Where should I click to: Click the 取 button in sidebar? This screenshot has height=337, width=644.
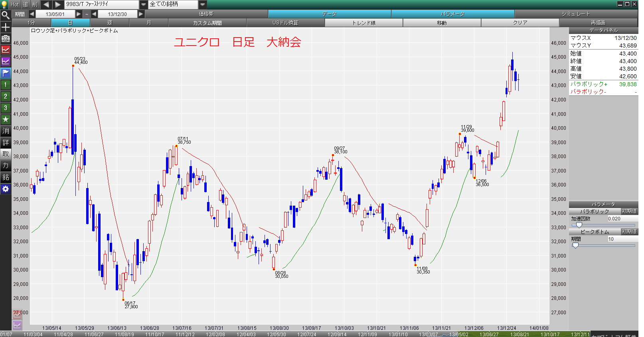tap(6, 154)
